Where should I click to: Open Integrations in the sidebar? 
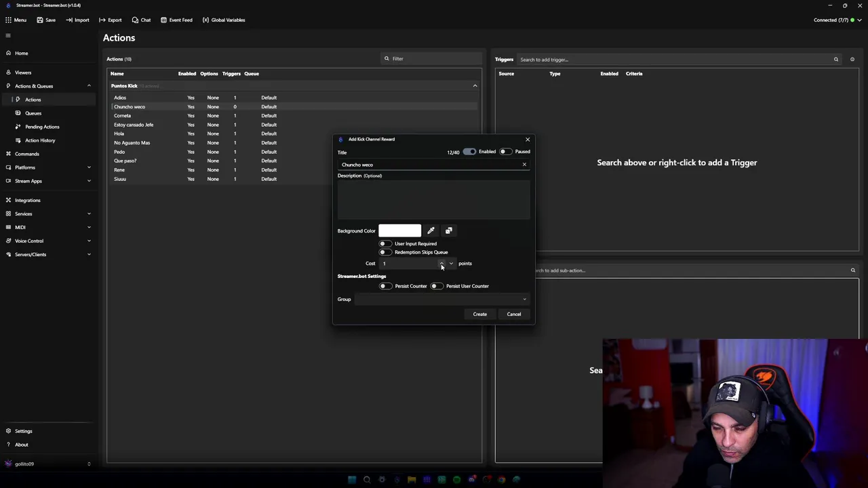(47, 200)
